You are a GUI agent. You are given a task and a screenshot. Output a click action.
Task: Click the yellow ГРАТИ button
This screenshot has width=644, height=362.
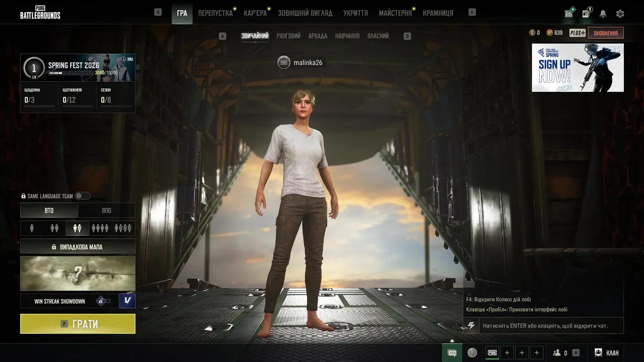[x=78, y=324]
